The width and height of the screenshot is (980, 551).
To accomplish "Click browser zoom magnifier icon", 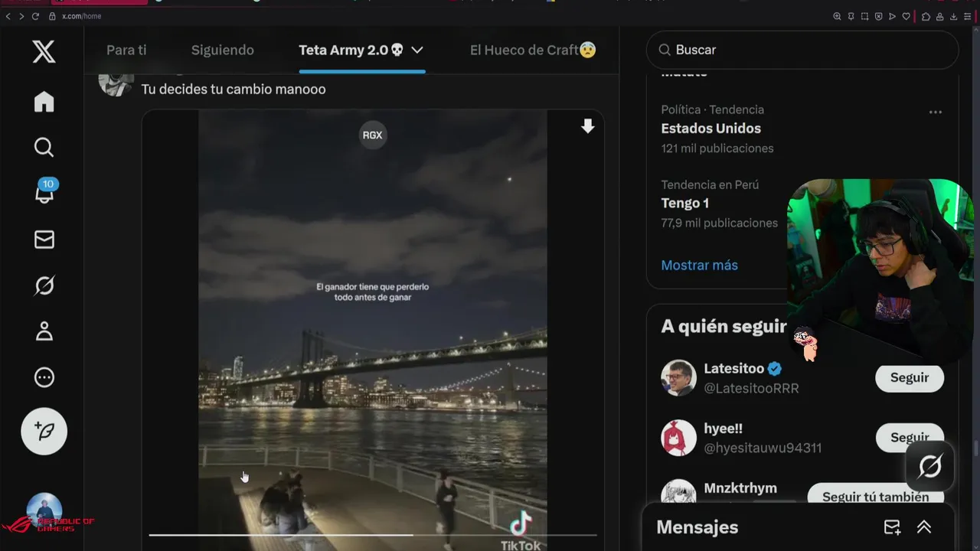I will tap(837, 16).
